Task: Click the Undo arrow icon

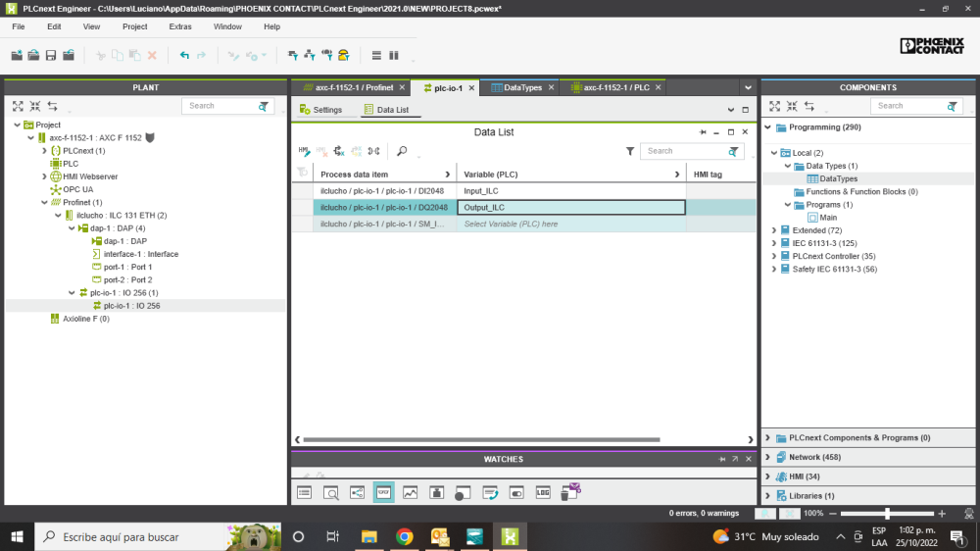Action: click(184, 55)
